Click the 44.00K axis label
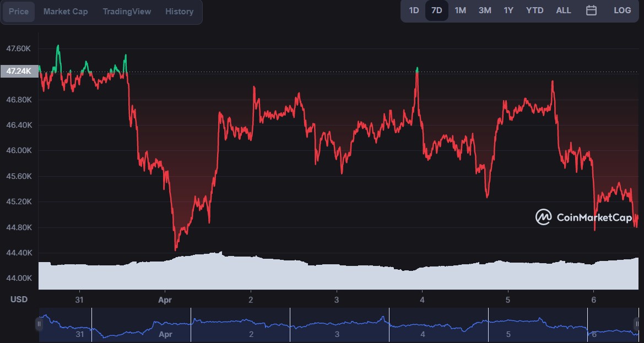 pyautogui.click(x=19, y=278)
